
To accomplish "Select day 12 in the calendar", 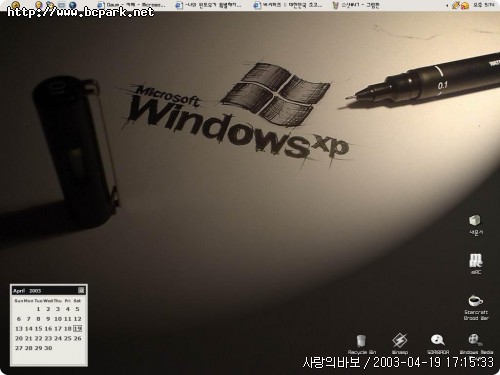I will tap(77, 319).
